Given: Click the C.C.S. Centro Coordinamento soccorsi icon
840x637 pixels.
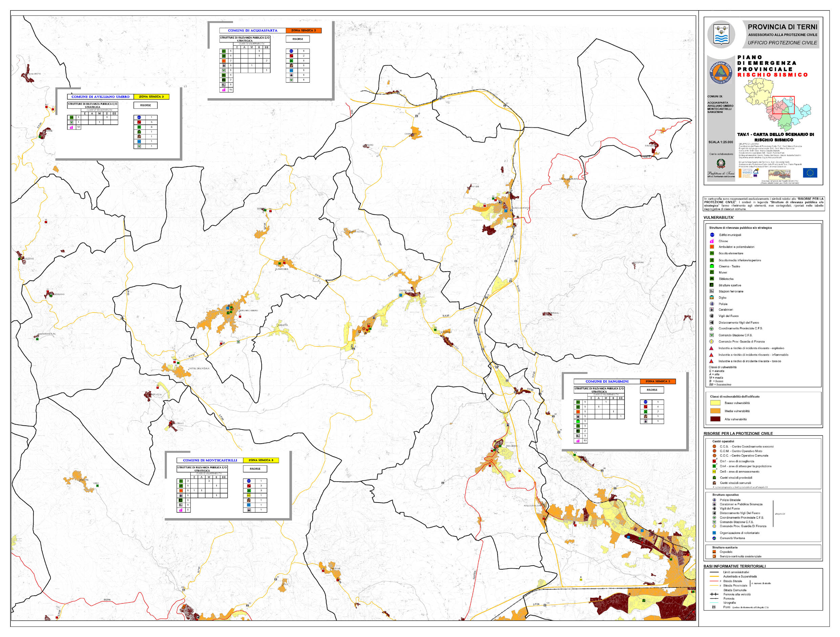Looking at the screenshot, I should 714,446.
